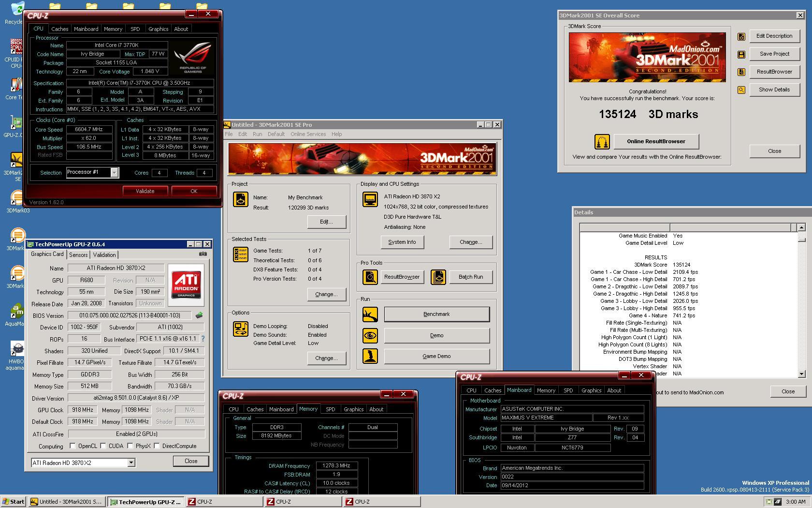
Task: Click the Benchmark run icon
Action: point(370,314)
